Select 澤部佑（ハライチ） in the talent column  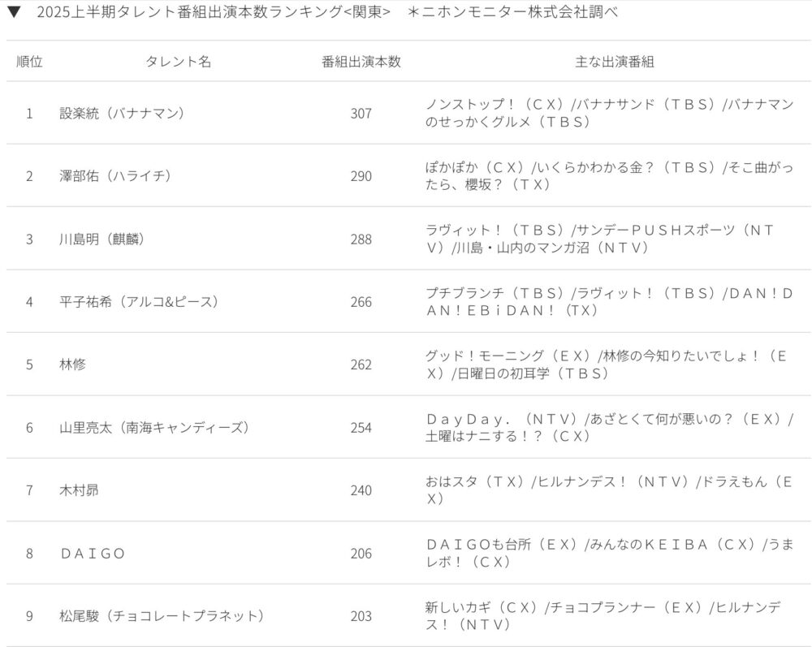click(x=115, y=176)
